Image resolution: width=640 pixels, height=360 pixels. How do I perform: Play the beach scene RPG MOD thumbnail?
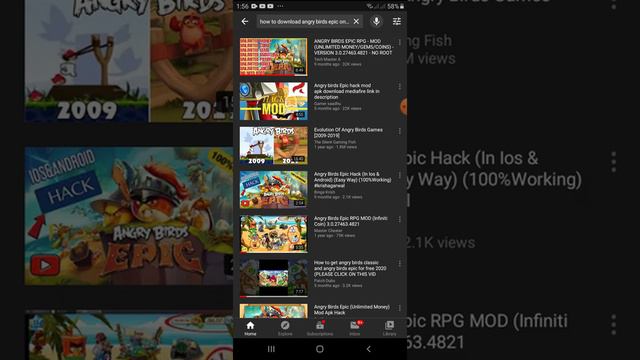273,234
